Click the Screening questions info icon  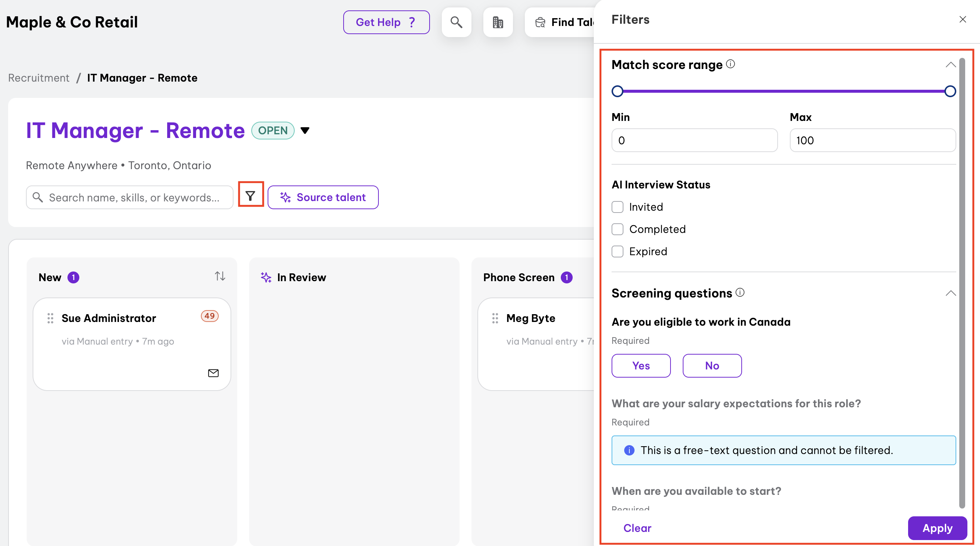[739, 292]
